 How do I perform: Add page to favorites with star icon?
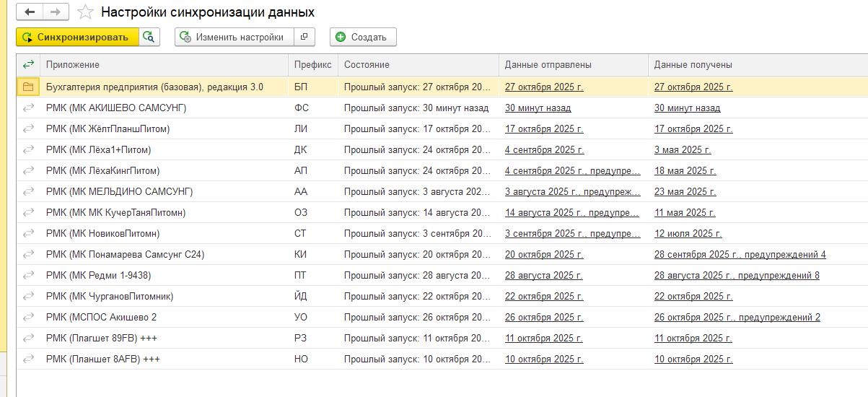coord(85,12)
